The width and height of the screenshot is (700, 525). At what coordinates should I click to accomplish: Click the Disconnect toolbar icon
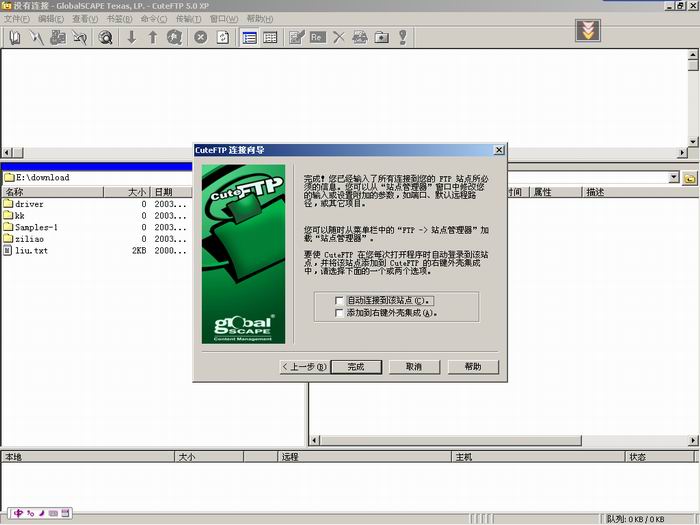coord(79,38)
